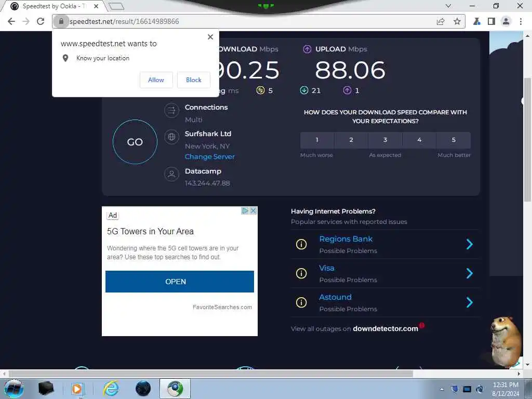Rate download speed as 4
This screenshot has width=532, height=399.
click(419, 140)
